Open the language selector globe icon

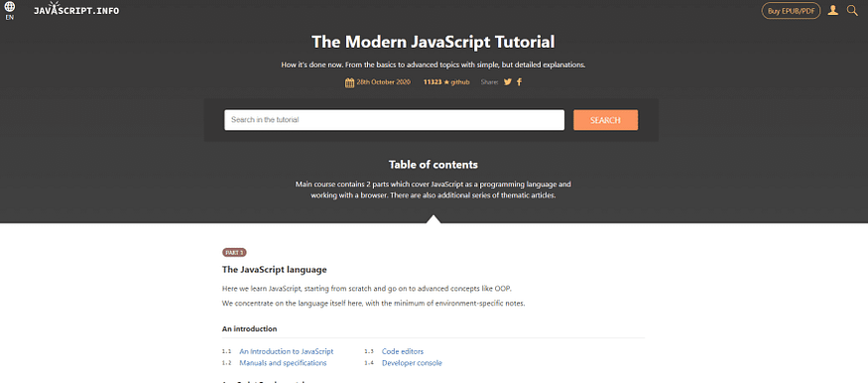9,7
